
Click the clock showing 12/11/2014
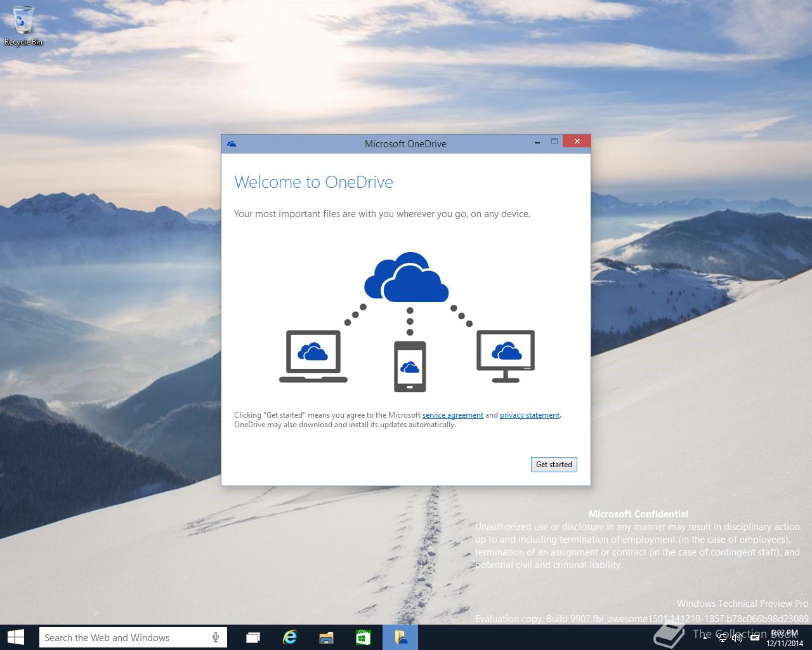click(785, 638)
